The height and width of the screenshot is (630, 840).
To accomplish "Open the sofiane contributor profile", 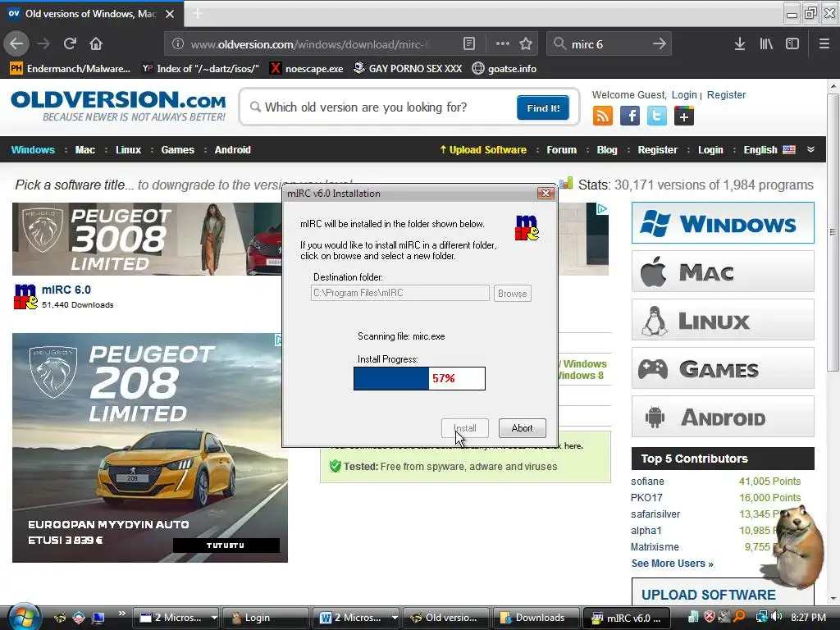I will [647, 481].
